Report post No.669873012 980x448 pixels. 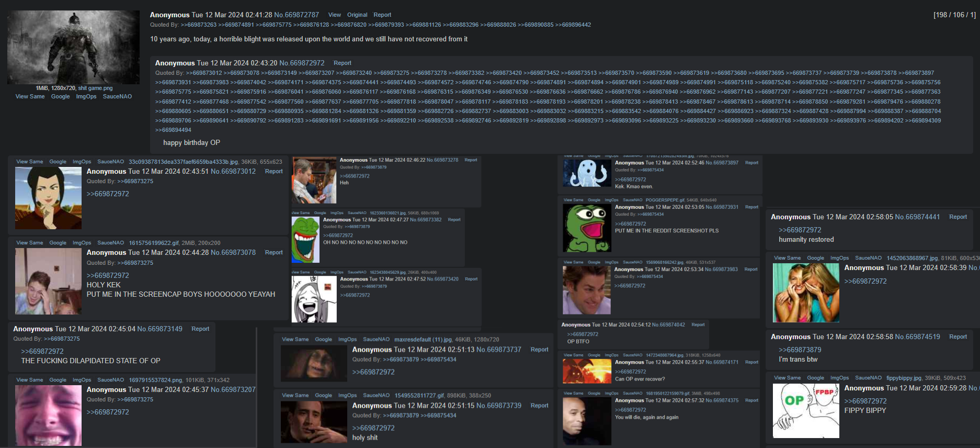pyautogui.click(x=274, y=171)
